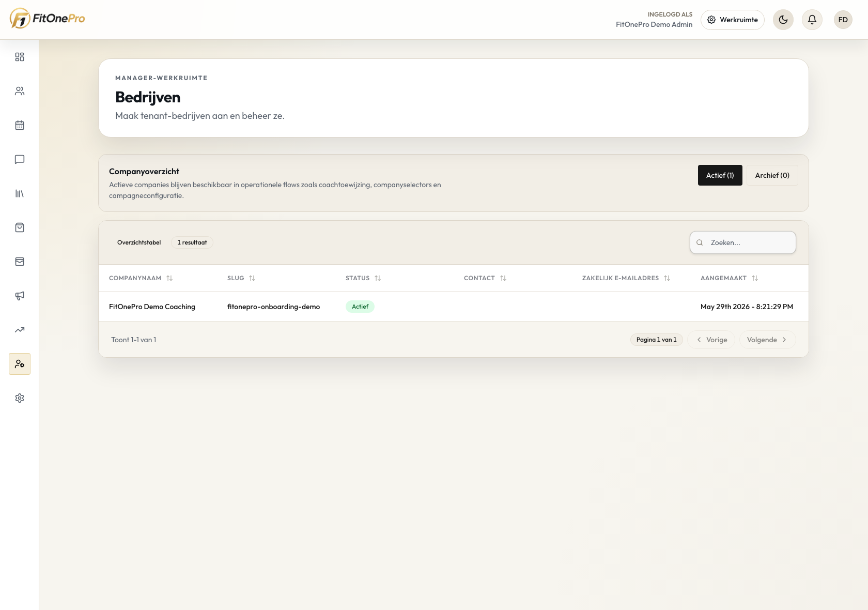This screenshot has height=610, width=868.
Task: Open the messages chat bubble icon
Action: point(20,159)
